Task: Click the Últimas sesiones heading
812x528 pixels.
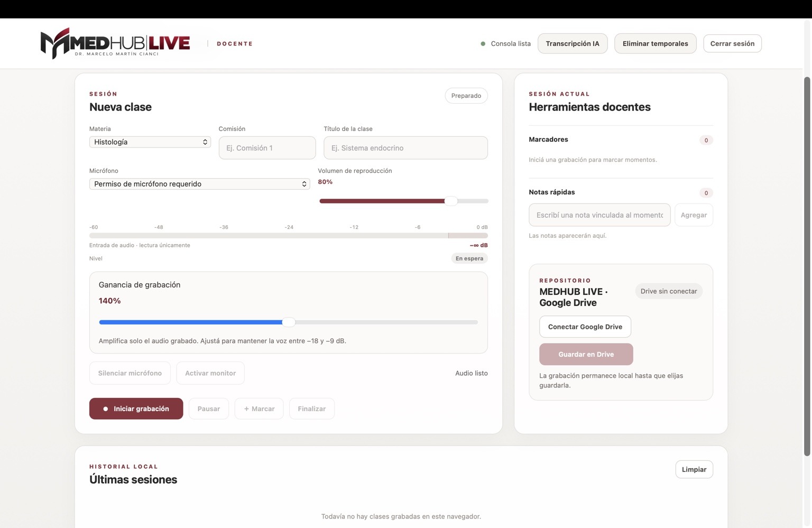Action: [133, 479]
